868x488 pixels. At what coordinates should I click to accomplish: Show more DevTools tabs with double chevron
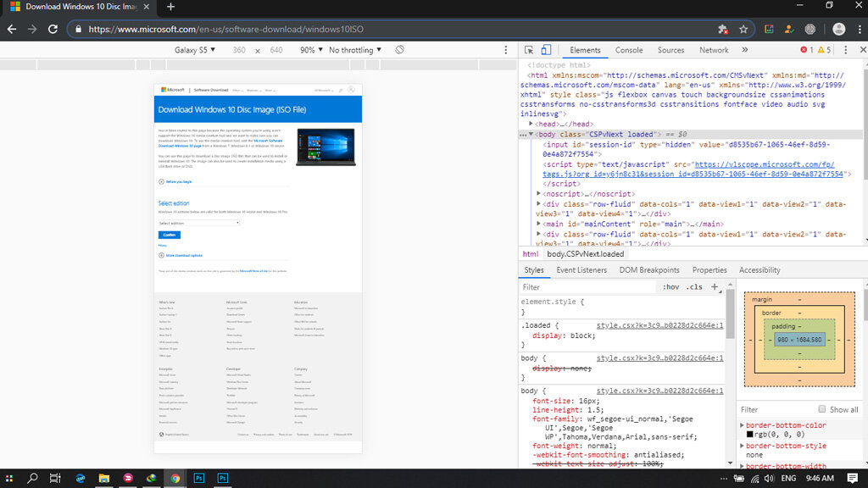745,50
